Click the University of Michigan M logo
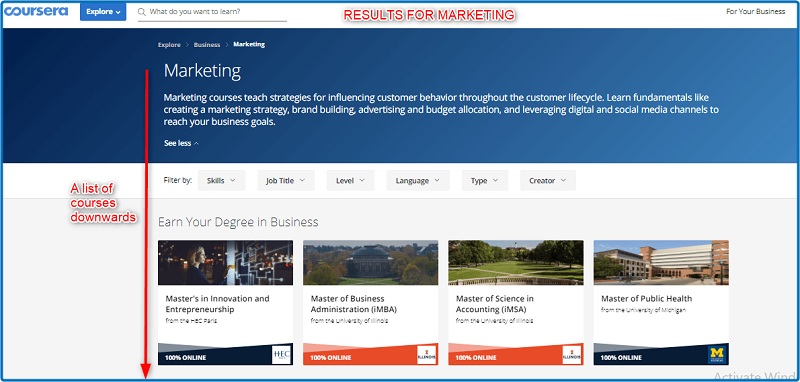 (x=717, y=354)
